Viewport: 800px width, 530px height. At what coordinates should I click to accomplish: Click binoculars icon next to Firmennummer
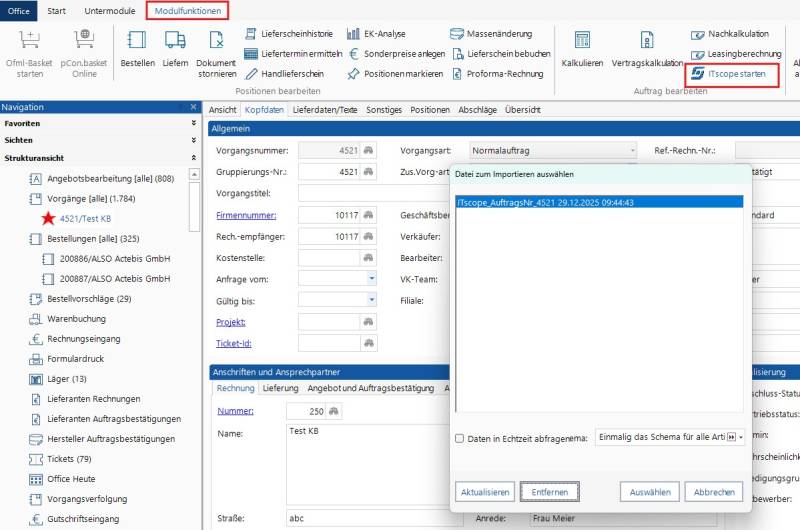(x=368, y=215)
